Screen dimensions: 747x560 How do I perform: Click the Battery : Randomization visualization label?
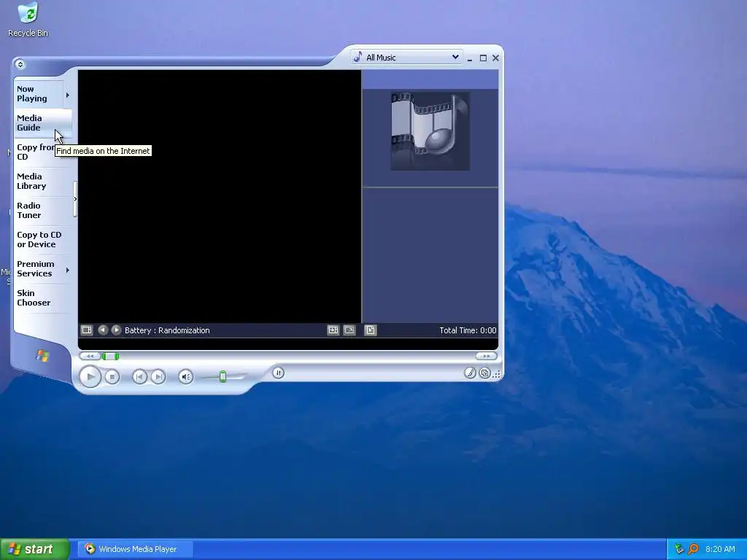[167, 330]
